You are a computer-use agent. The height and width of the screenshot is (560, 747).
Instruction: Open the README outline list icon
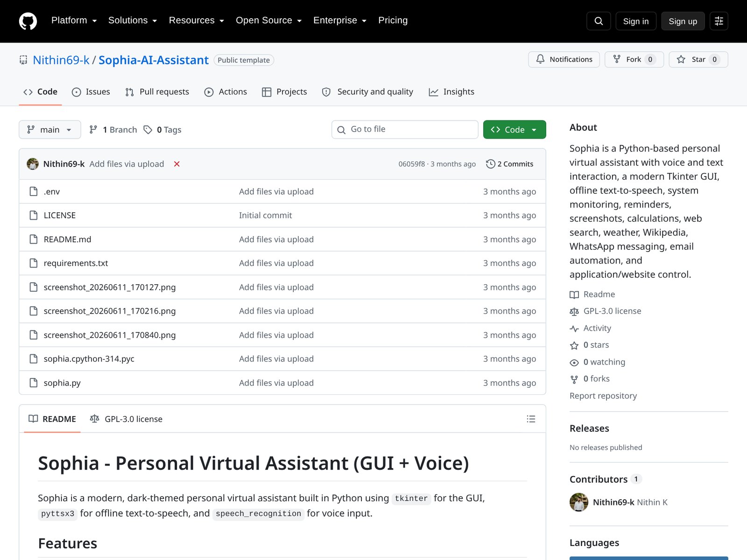(x=531, y=419)
